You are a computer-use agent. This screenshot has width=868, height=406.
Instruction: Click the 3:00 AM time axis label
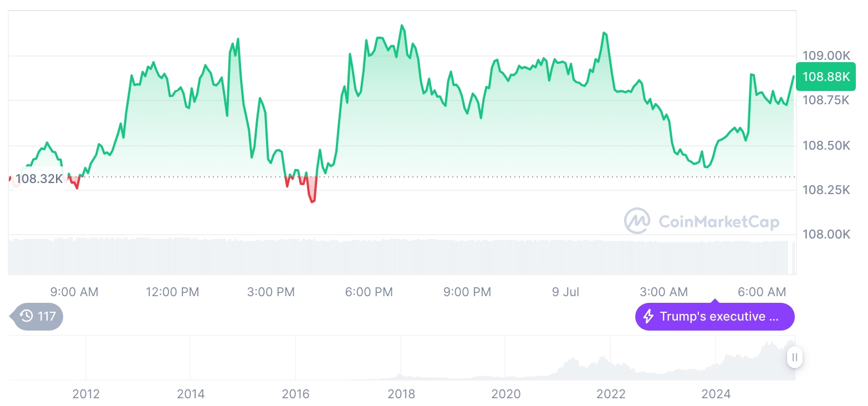click(x=663, y=292)
